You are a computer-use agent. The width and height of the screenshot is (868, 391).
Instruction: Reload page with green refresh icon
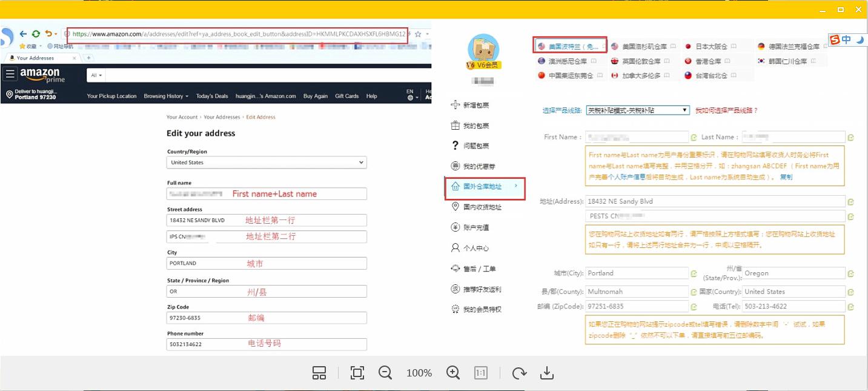(36, 34)
